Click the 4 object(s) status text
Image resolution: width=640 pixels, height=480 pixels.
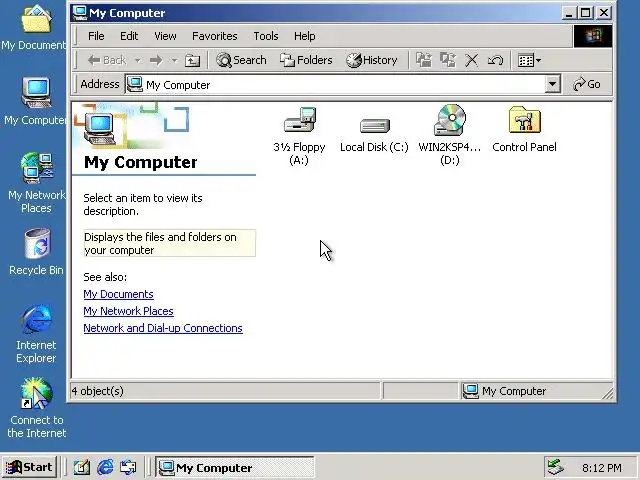(x=98, y=391)
